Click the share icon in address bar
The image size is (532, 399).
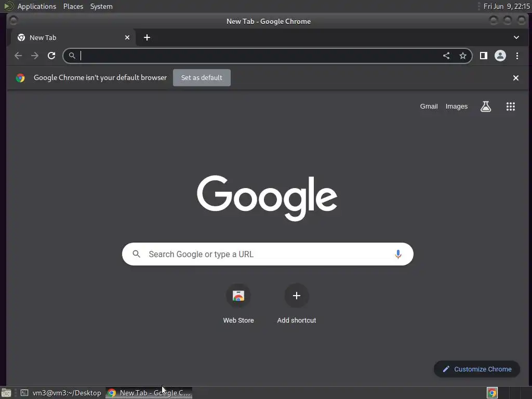[x=446, y=56]
